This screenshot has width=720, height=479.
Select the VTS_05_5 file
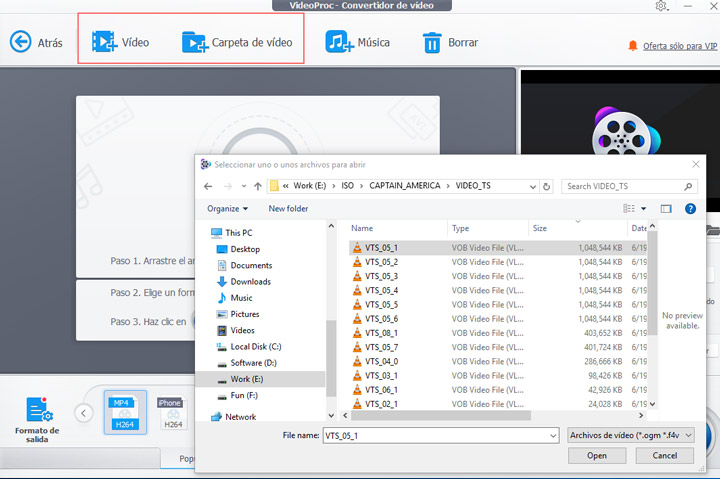tap(498, 304)
